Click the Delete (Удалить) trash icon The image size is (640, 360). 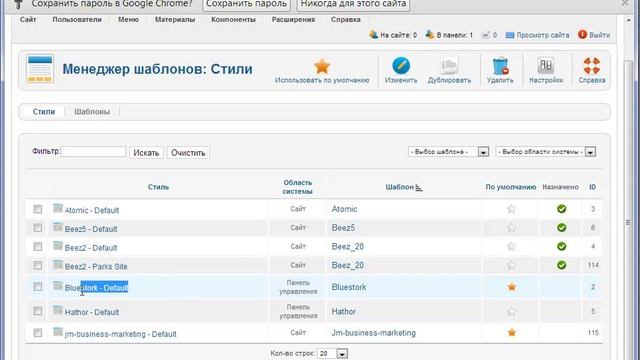pos(500,66)
